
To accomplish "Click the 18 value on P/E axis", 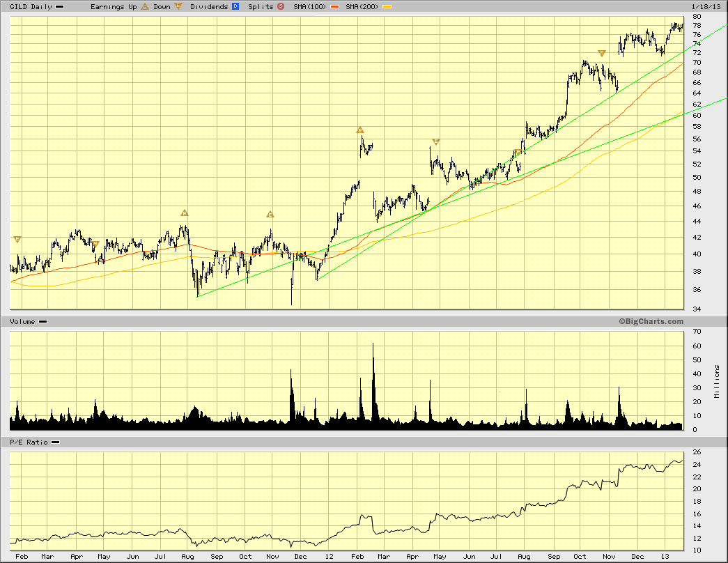I will 697,501.
